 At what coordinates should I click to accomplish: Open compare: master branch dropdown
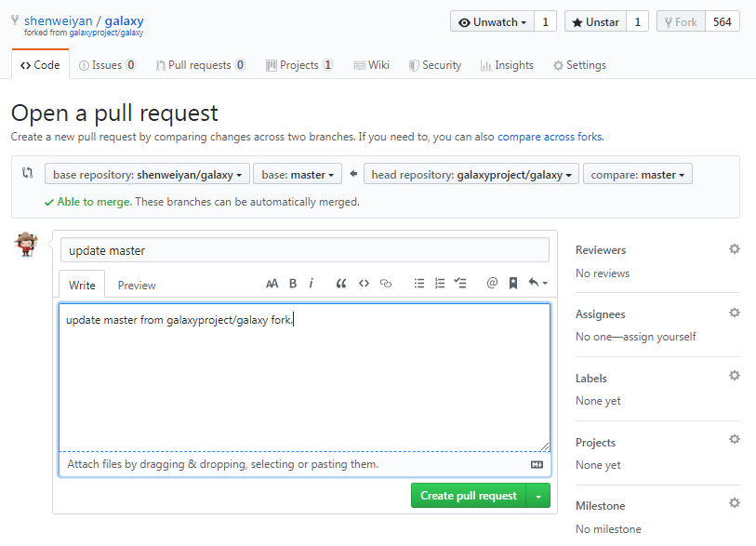(x=637, y=174)
